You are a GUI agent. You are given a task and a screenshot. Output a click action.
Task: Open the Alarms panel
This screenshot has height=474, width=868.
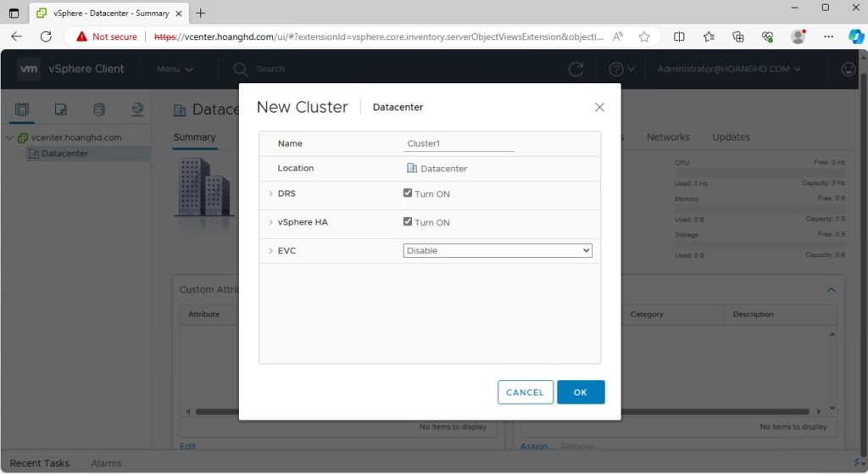106,463
